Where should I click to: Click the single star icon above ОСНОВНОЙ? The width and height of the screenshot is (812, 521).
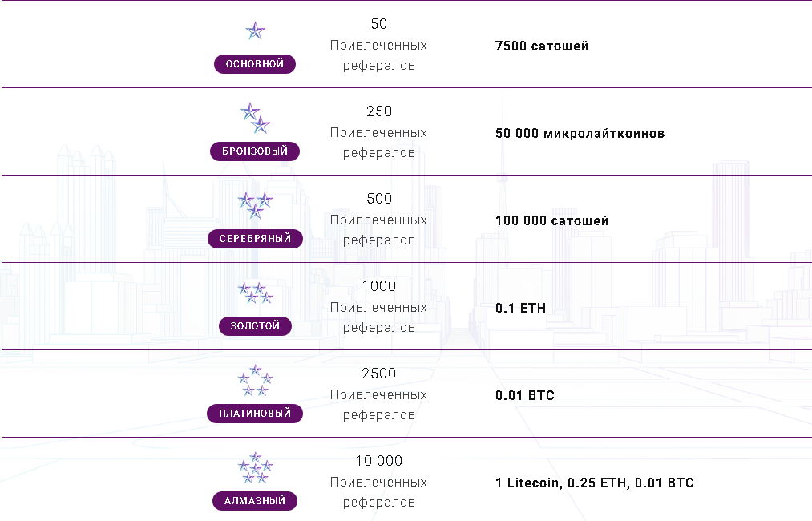(255, 32)
